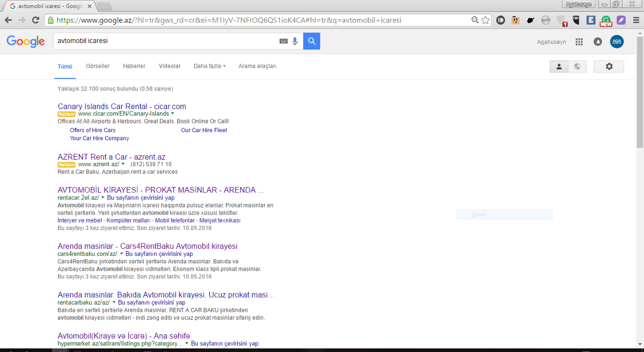Viewport: 644px width, 352px height.
Task: Open the Google apps grid
Action: tap(579, 42)
